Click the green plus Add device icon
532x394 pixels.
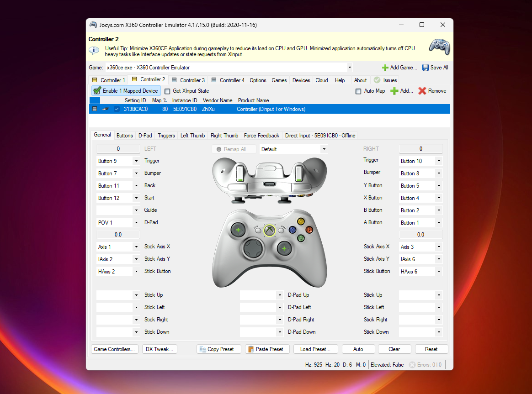(x=394, y=91)
